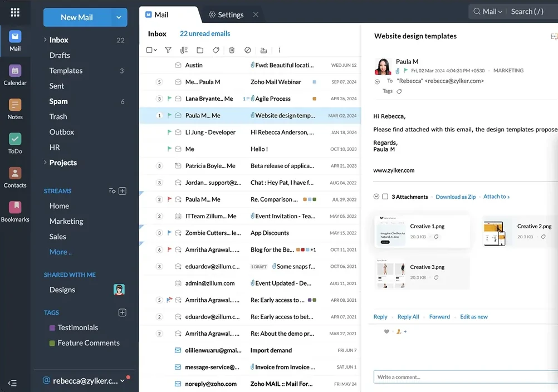This screenshot has height=392, width=558.
Task: Click the Reply All link
Action: [x=408, y=317]
